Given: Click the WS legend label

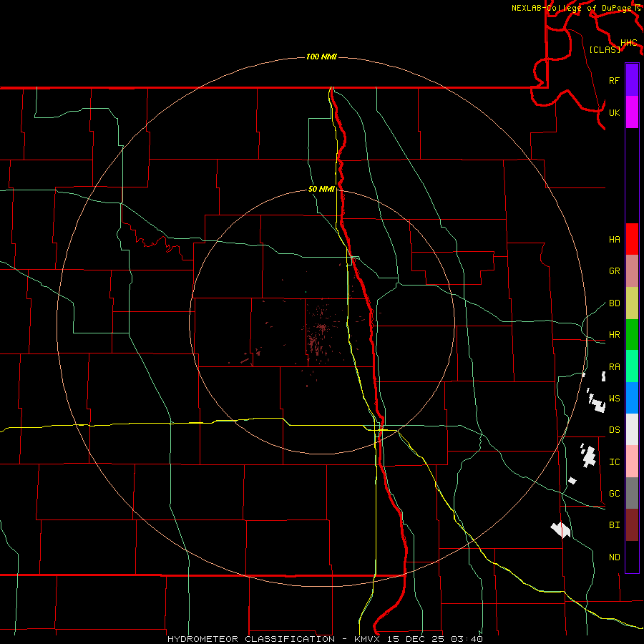Looking at the screenshot, I should click(615, 399).
